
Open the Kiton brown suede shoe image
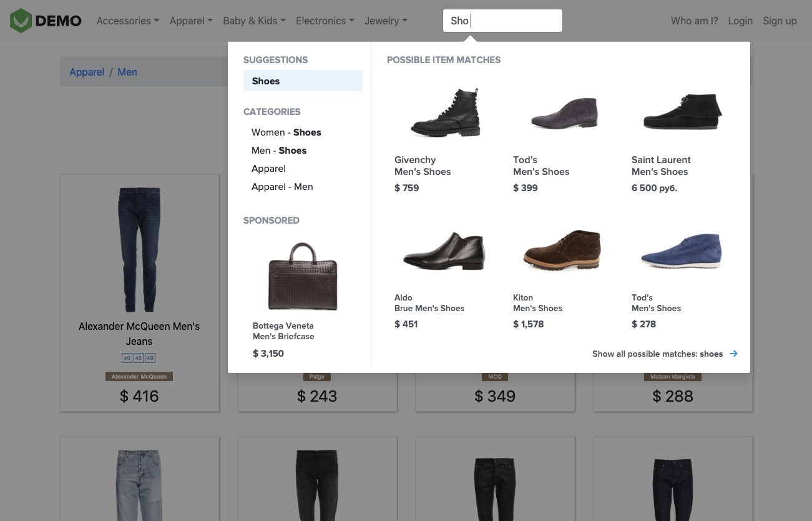562,249
